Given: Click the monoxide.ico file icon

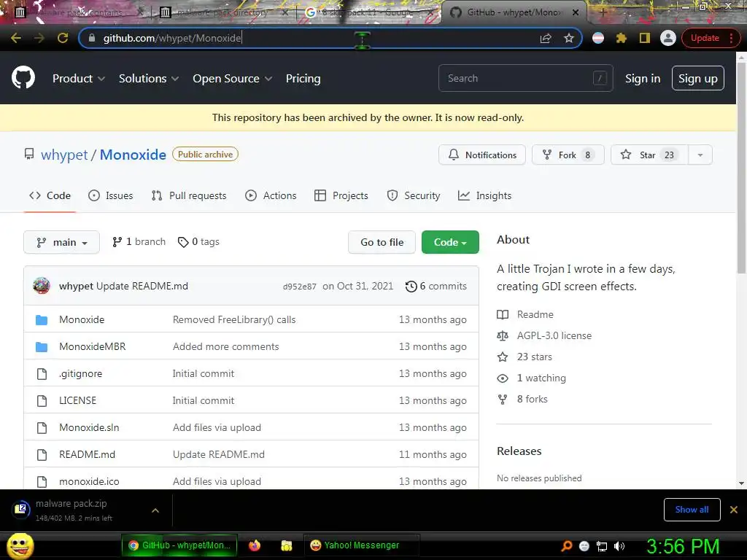Looking at the screenshot, I should (x=42, y=481).
